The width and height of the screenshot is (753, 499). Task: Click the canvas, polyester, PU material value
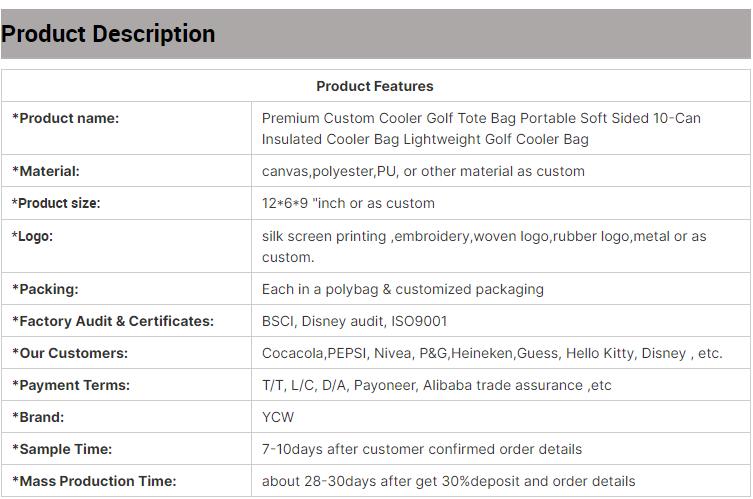(423, 171)
